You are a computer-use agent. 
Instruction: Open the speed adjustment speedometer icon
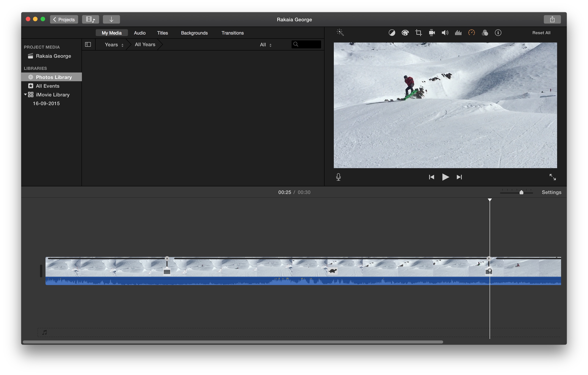tap(472, 32)
